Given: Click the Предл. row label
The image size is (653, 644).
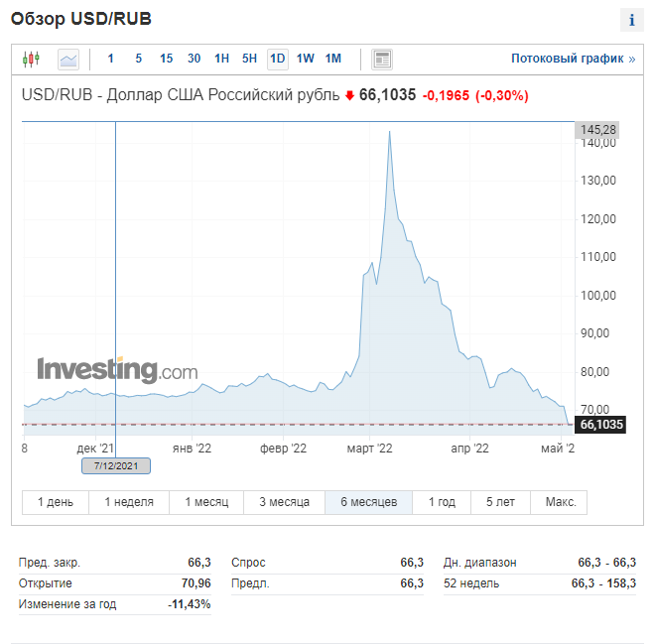Looking at the screenshot, I should point(250,583).
